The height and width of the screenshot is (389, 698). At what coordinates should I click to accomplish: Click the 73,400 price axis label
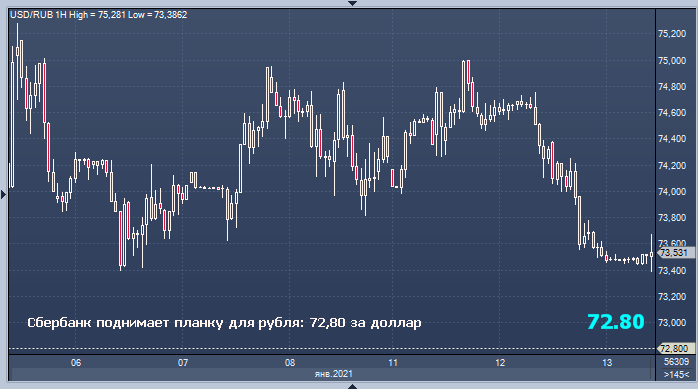coord(672,271)
